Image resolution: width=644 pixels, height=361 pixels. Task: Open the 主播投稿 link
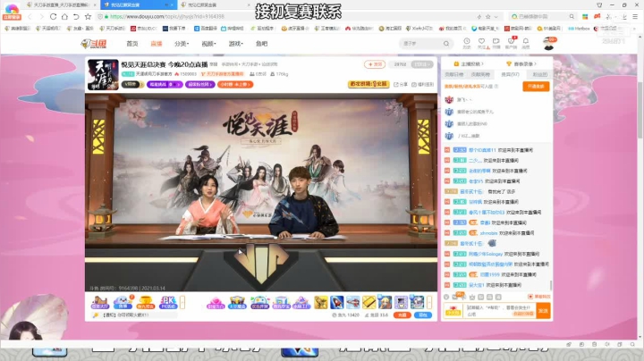(x=468, y=64)
